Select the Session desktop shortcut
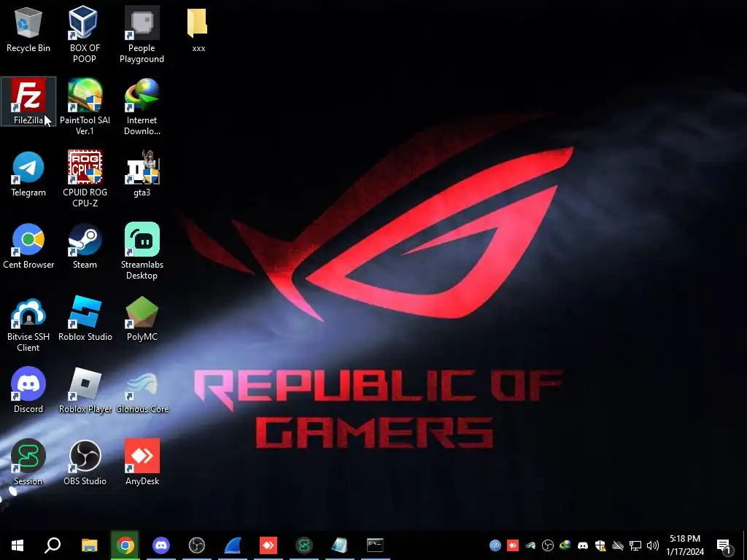Screen dimensions: 747x560 tap(28, 463)
